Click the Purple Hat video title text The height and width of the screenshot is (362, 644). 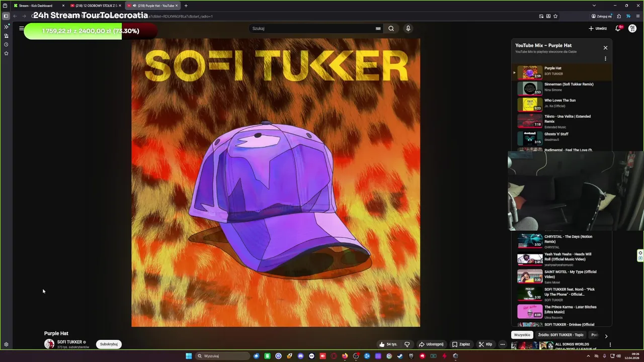click(x=56, y=333)
